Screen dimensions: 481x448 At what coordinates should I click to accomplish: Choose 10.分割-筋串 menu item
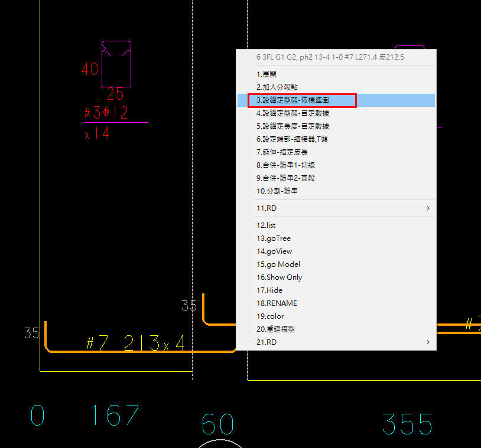click(336, 191)
